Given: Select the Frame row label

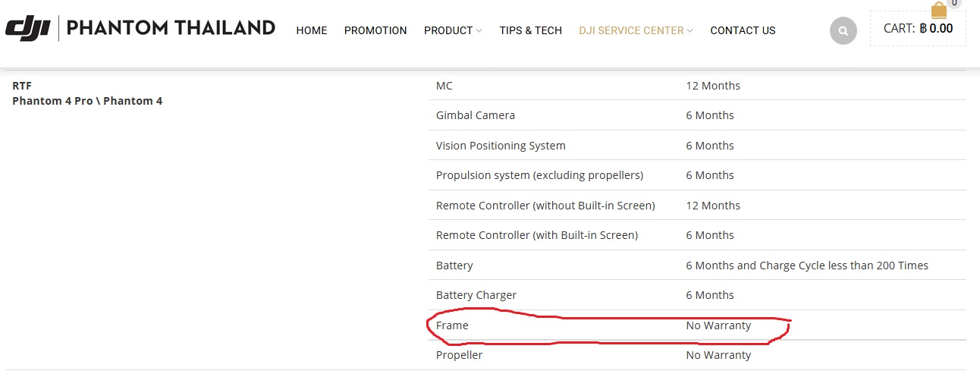Looking at the screenshot, I should 452,325.
